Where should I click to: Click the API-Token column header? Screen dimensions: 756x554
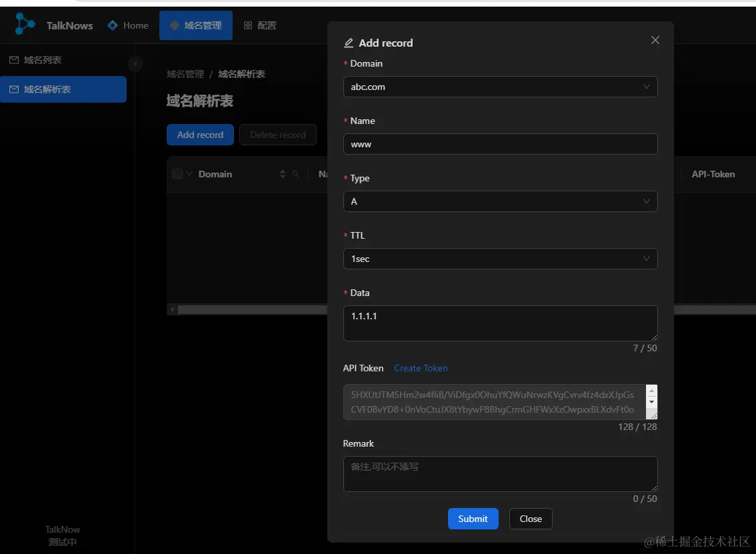coord(713,174)
